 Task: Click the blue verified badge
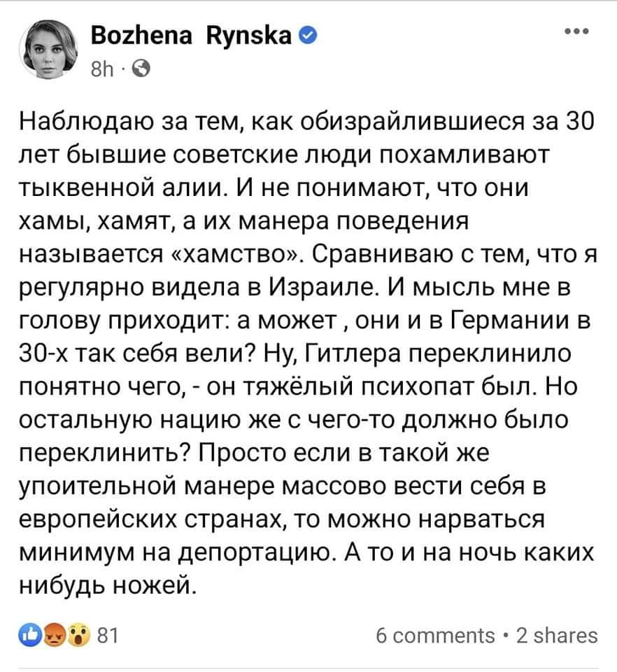[x=307, y=36]
